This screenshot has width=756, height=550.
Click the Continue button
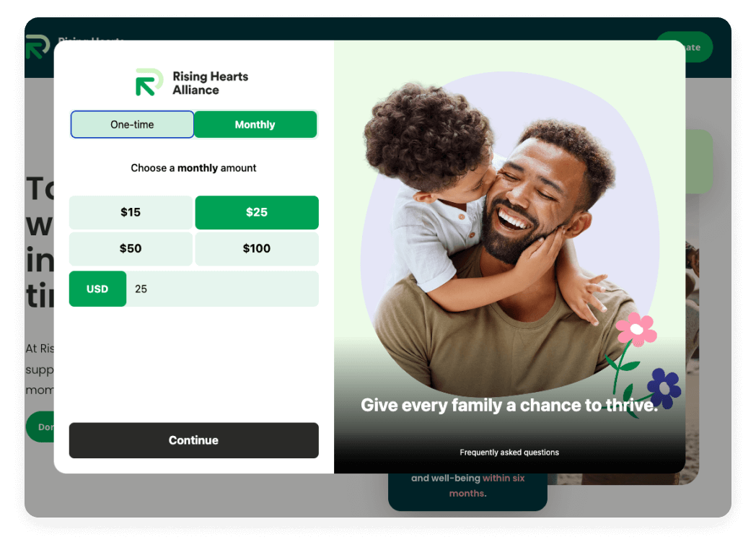click(193, 440)
